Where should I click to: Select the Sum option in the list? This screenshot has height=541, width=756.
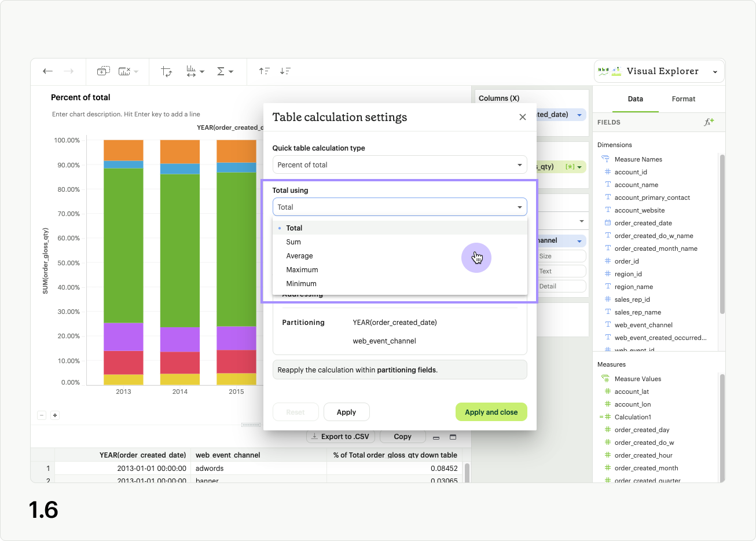pyautogui.click(x=293, y=242)
